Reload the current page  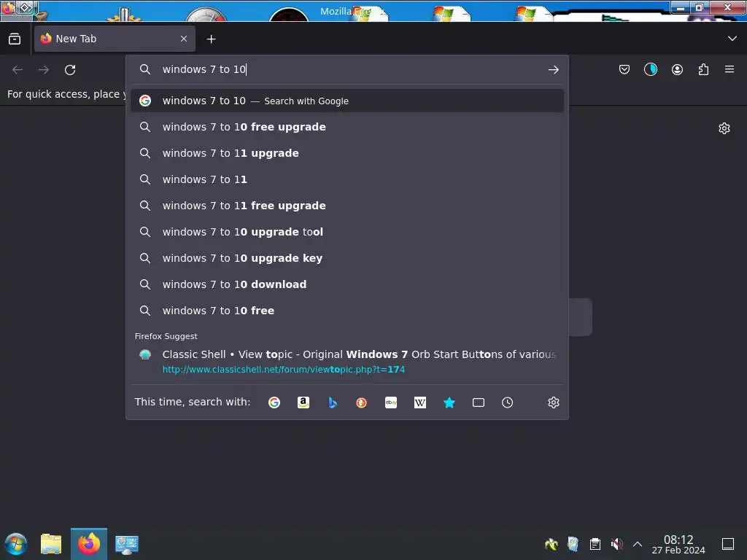click(x=70, y=70)
